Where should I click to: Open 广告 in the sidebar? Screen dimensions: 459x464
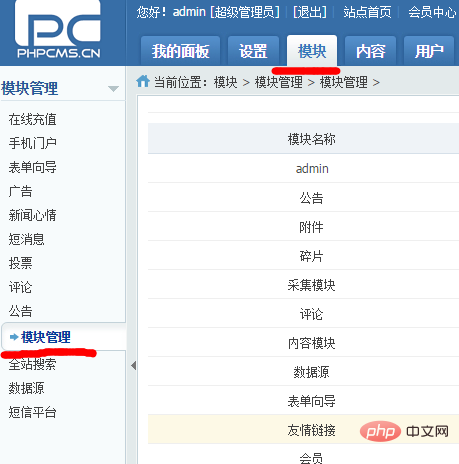[x=21, y=191]
